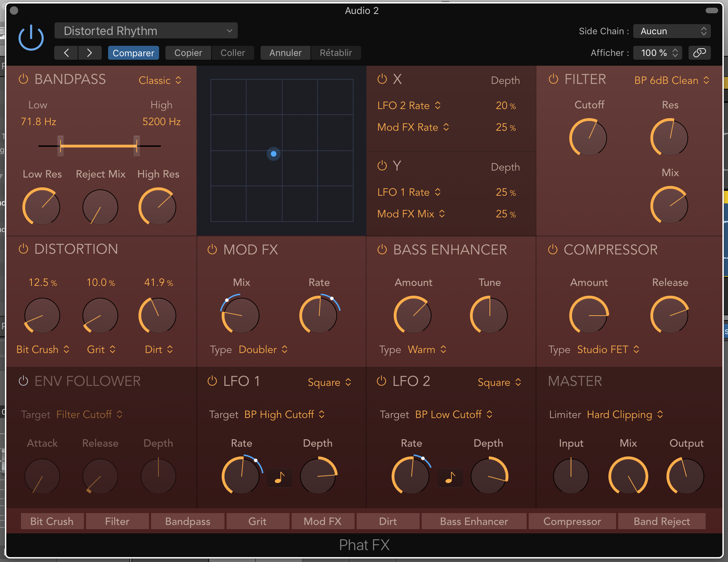Open the LFO 1 Square waveform menu
The width and height of the screenshot is (728, 562).
329,382
